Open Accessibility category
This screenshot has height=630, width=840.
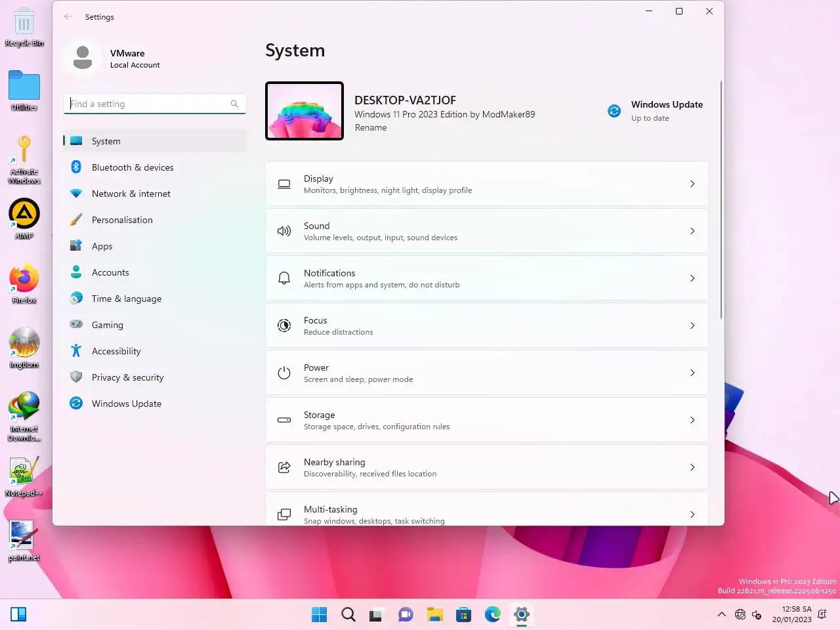[x=155, y=351]
